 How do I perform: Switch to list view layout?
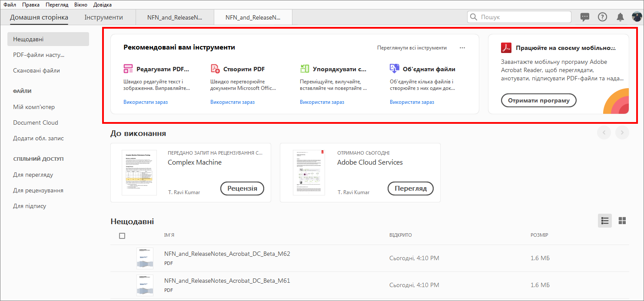(604, 221)
